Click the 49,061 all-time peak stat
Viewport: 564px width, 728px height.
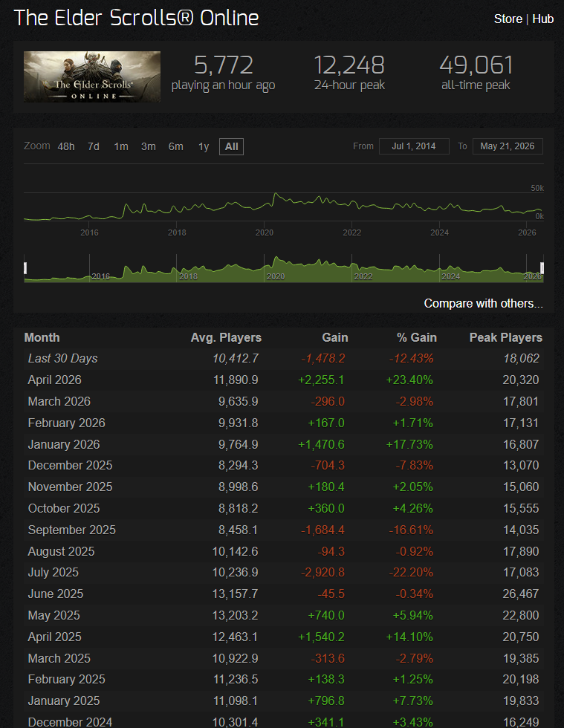[x=476, y=73]
